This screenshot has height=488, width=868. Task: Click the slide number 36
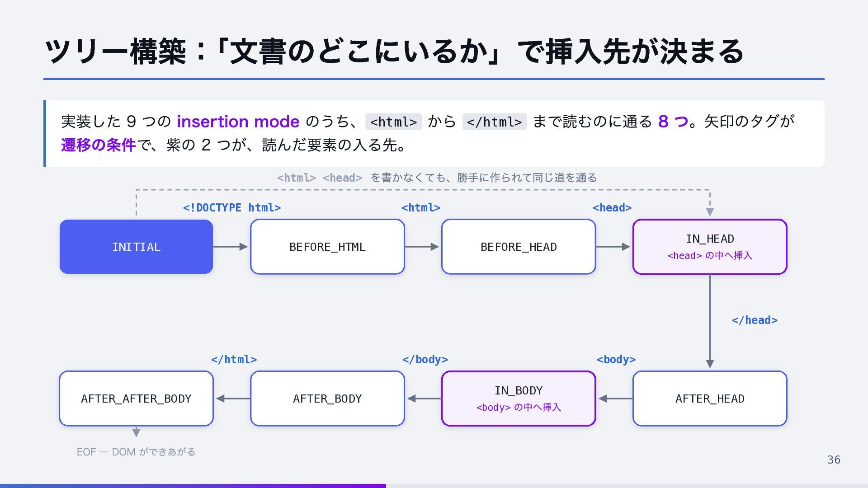pos(834,460)
